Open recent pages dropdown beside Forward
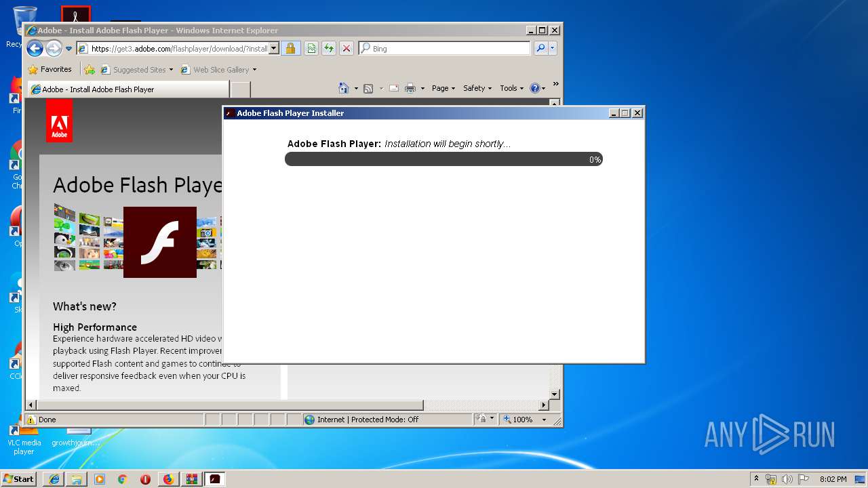The height and width of the screenshot is (488, 868). point(68,49)
